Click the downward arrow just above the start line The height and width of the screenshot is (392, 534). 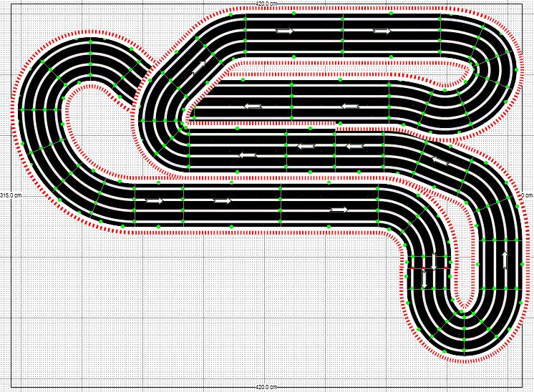(x=434, y=258)
